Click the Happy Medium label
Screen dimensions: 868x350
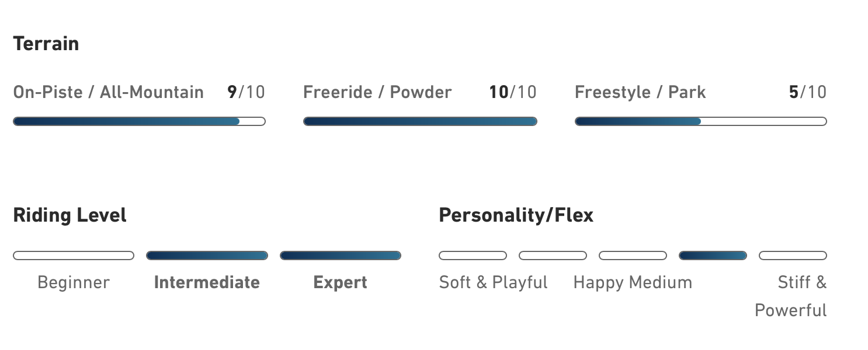coord(633,283)
